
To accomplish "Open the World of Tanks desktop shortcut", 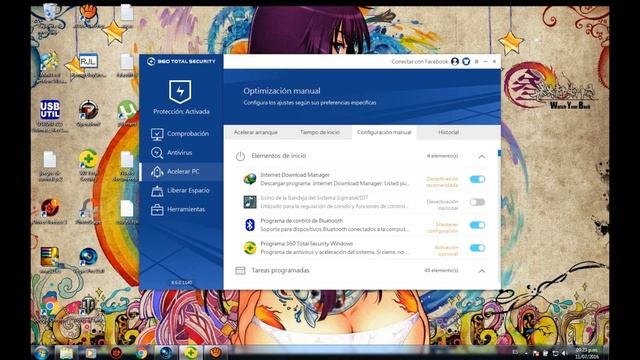I will click(88, 304).
